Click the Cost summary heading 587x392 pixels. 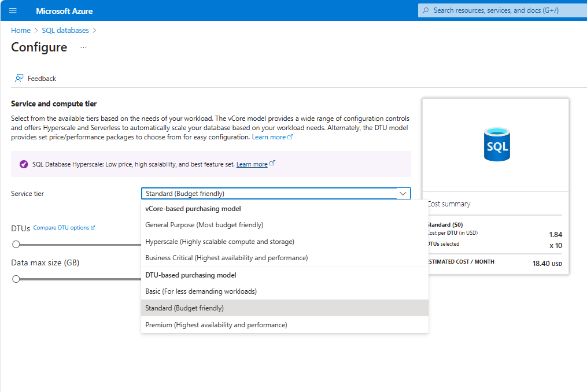point(449,204)
